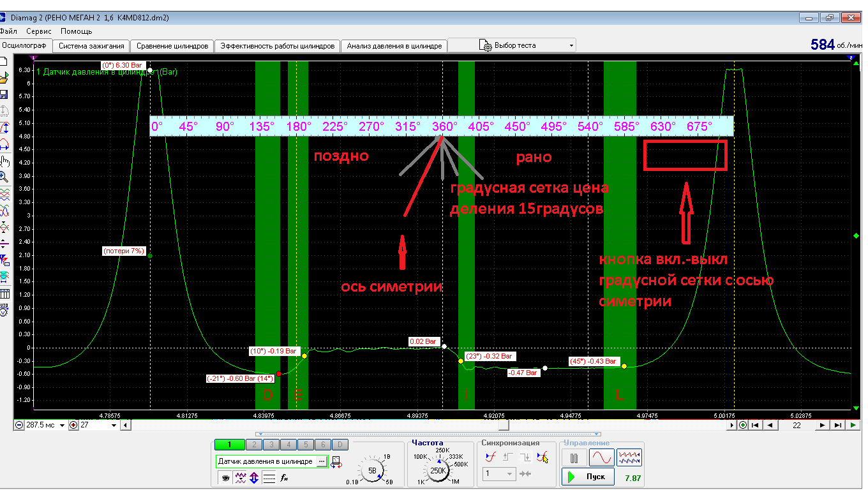Open the sync channel 1 dropdown
868x490 pixels.
click(x=498, y=473)
